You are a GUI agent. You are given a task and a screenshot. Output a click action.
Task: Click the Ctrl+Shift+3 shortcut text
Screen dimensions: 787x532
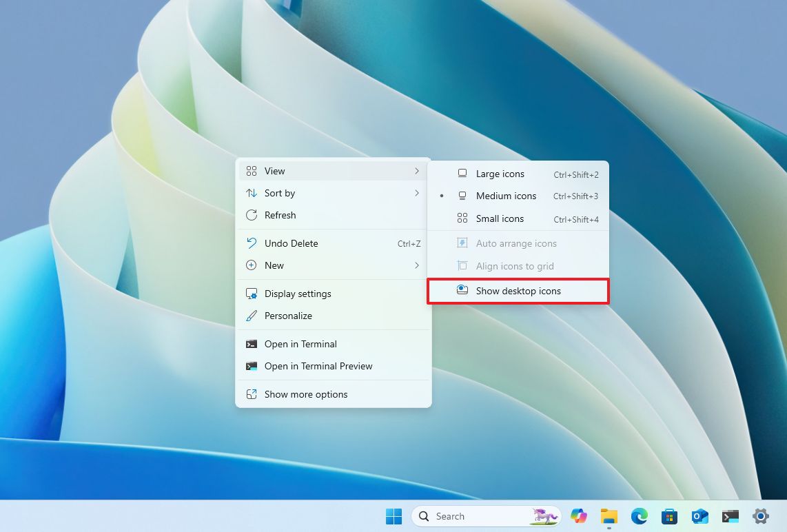click(x=575, y=196)
